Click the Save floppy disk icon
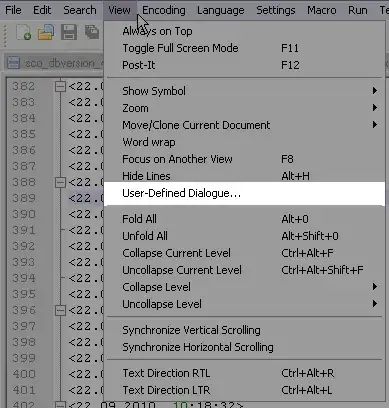The width and height of the screenshot is (389, 408). click(69, 33)
